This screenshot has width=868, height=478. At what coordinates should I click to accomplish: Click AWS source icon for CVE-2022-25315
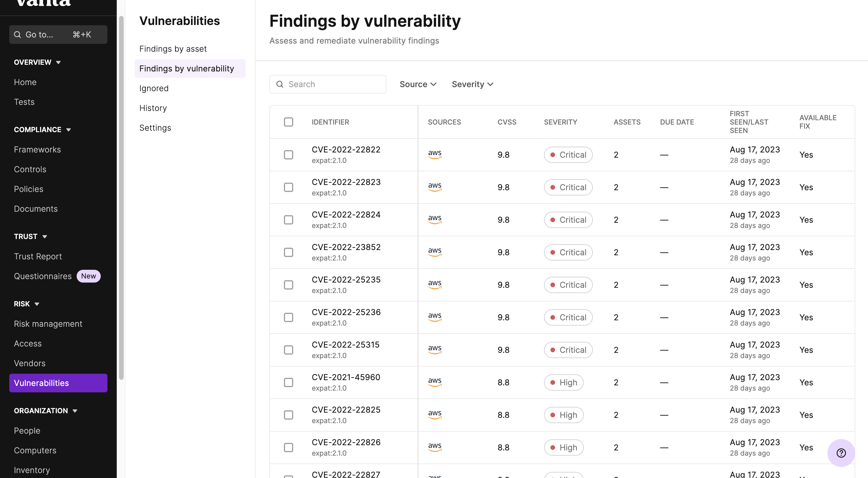(x=435, y=349)
